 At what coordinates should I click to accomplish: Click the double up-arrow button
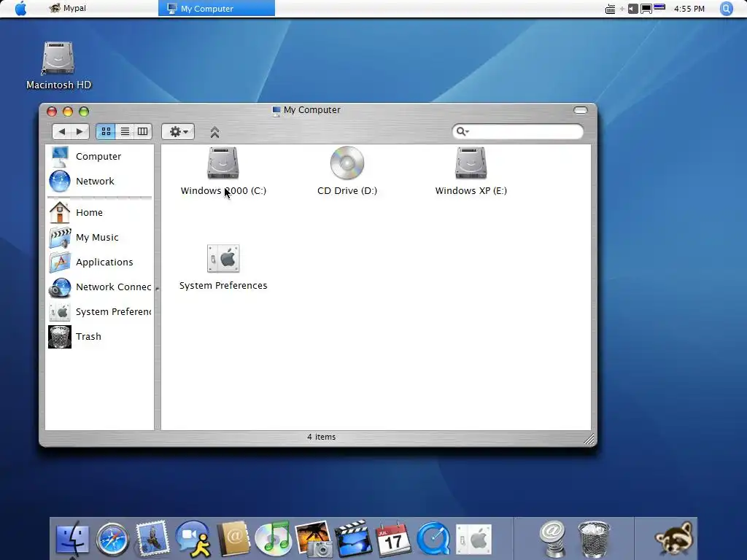(x=215, y=132)
